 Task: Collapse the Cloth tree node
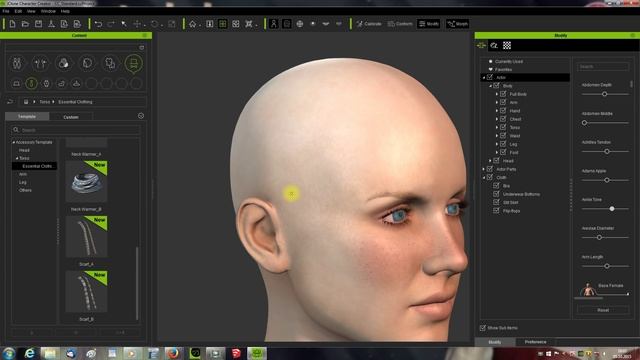(484, 178)
